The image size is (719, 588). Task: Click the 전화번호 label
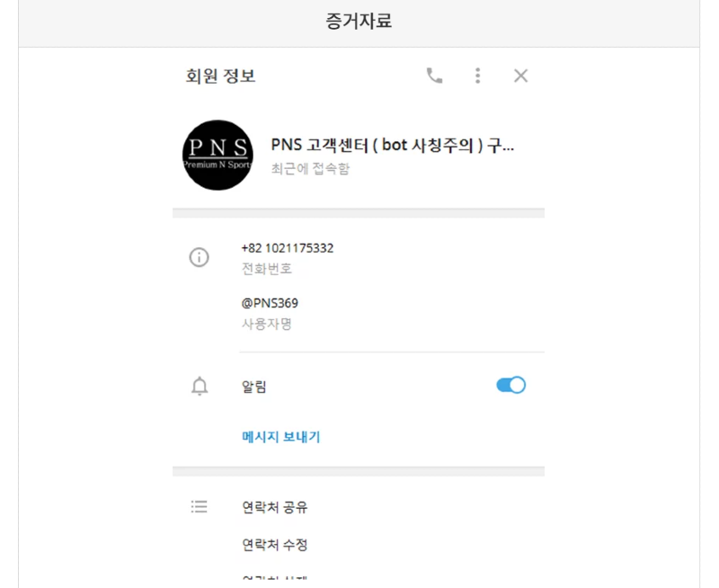(267, 268)
